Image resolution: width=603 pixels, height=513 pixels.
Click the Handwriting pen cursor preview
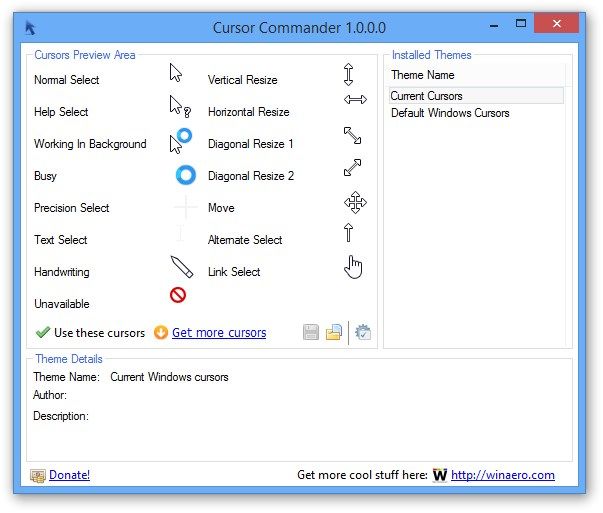coord(182,266)
